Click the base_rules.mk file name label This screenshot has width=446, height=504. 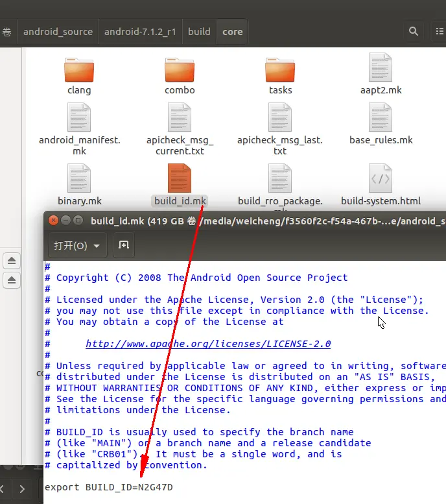(381, 140)
